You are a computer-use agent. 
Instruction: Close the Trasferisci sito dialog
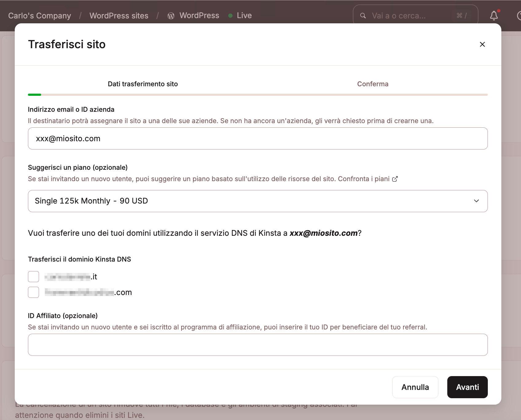(x=482, y=45)
